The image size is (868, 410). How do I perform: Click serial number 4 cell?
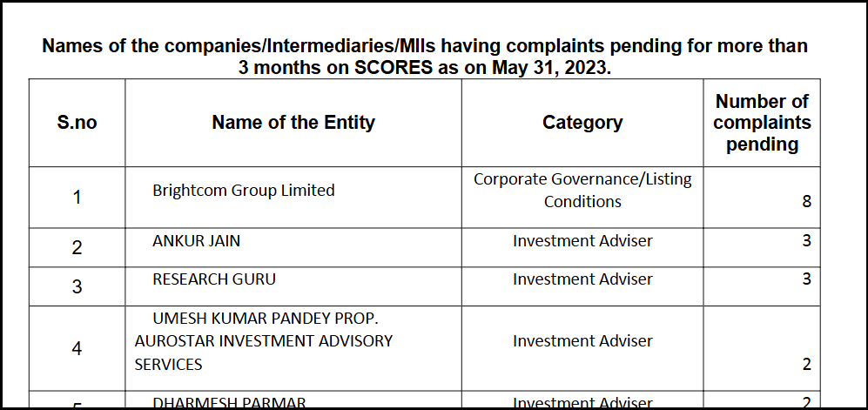(x=77, y=348)
